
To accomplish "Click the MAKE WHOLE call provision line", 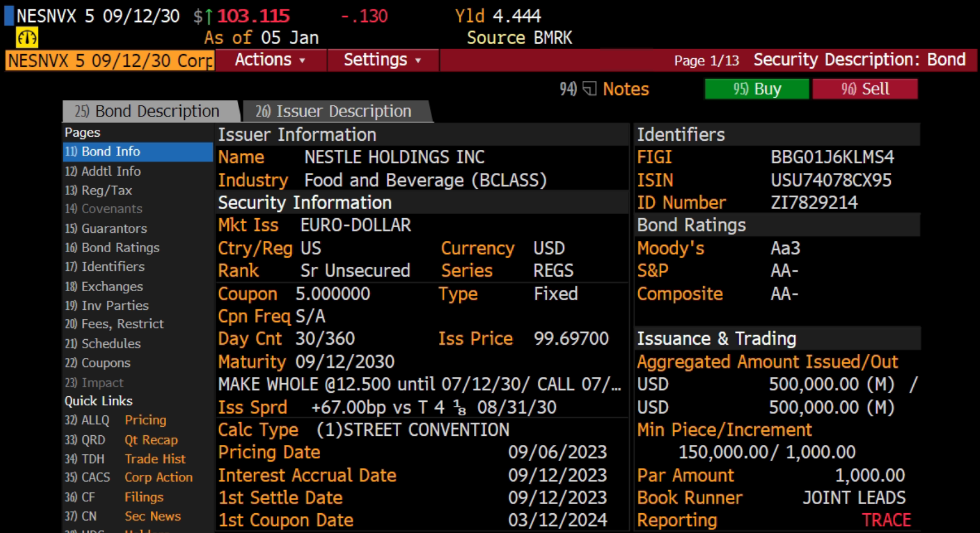I will pyautogui.click(x=420, y=384).
